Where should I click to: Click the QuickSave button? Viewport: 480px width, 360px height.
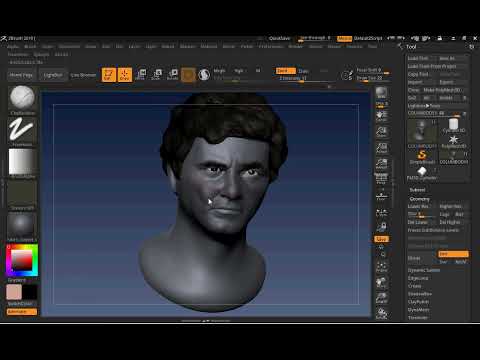(279, 38)
